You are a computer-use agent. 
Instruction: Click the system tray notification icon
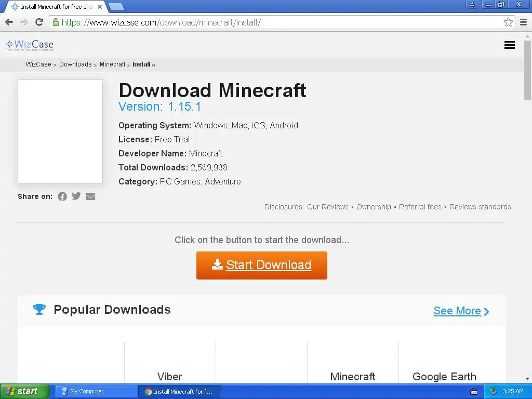tap(493, 392)
